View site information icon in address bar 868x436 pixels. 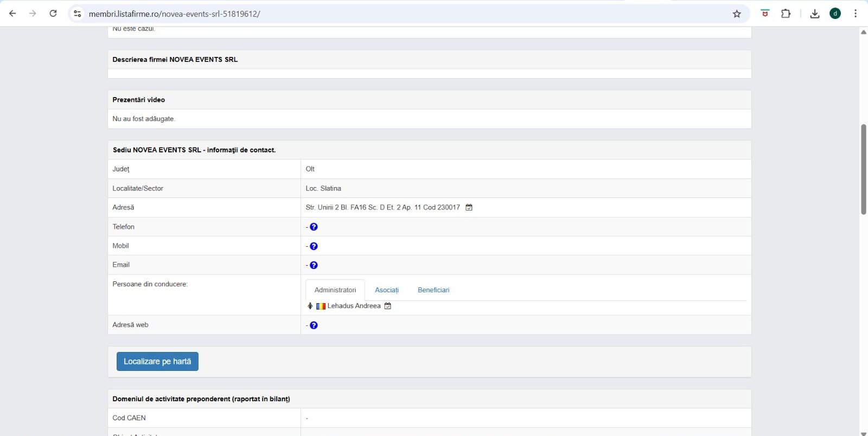pyautogui.click(x=78, y=14)
